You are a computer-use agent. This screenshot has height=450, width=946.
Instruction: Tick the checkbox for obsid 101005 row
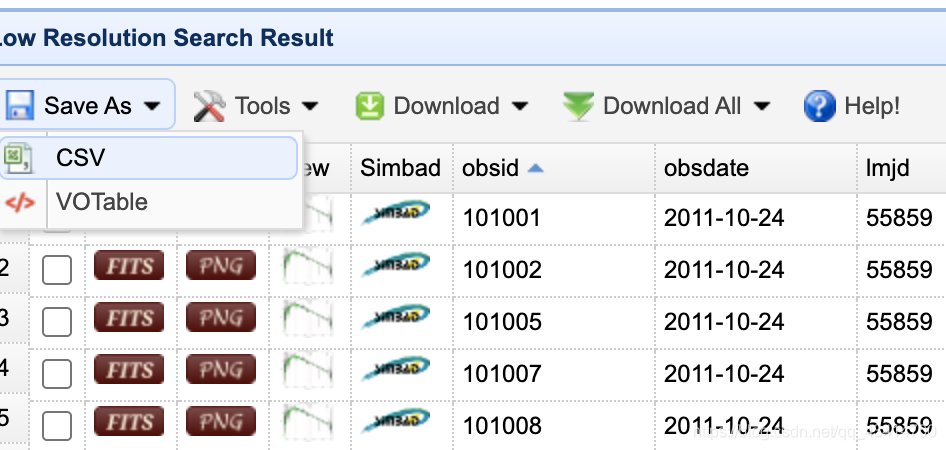pos(57,322)
